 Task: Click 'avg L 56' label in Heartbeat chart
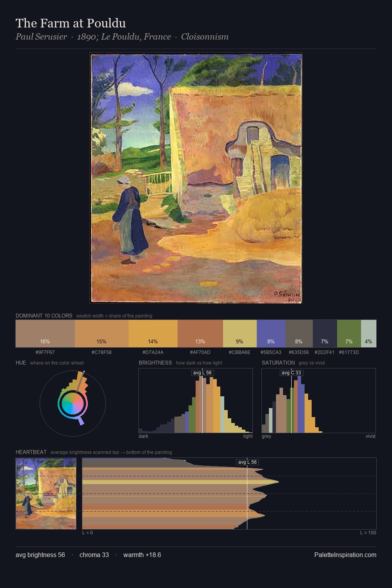[247, 462]
